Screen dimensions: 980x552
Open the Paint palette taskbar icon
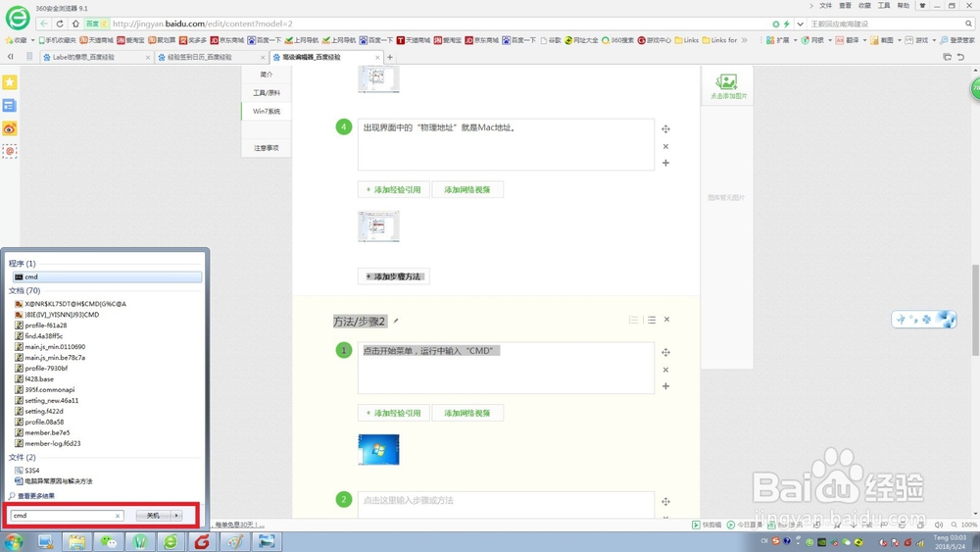235,541
